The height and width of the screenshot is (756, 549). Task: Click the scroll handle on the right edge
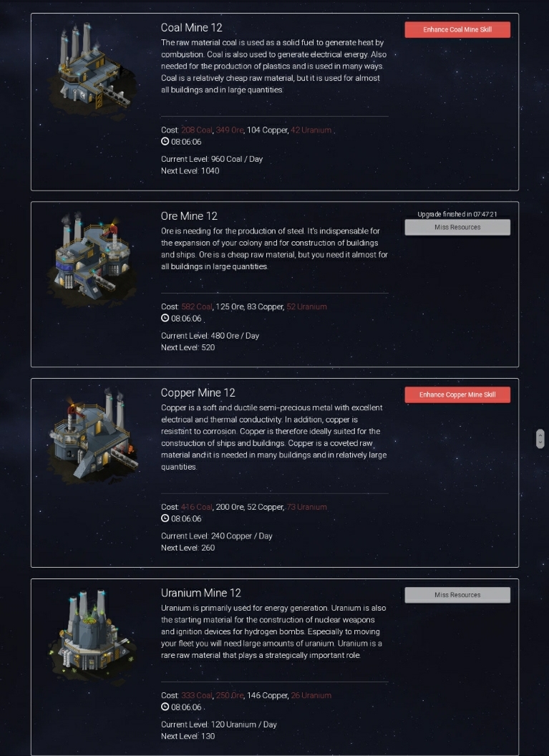click(x=540, y=439)
